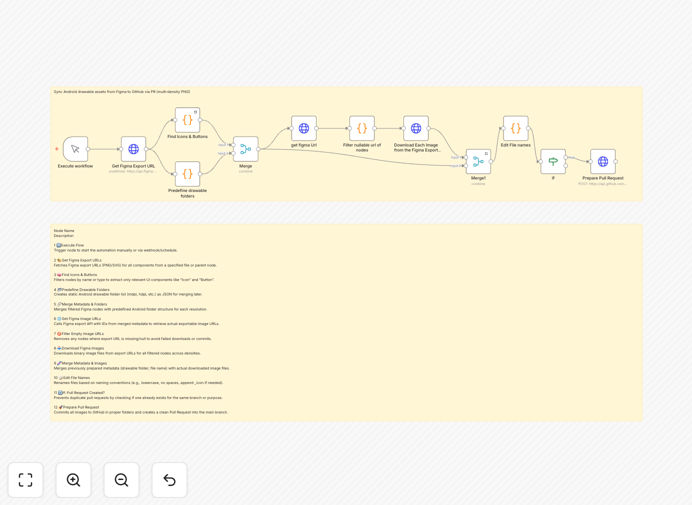
Task: Click the Node Name heading in the description note
Action: (x=64, y=231)
